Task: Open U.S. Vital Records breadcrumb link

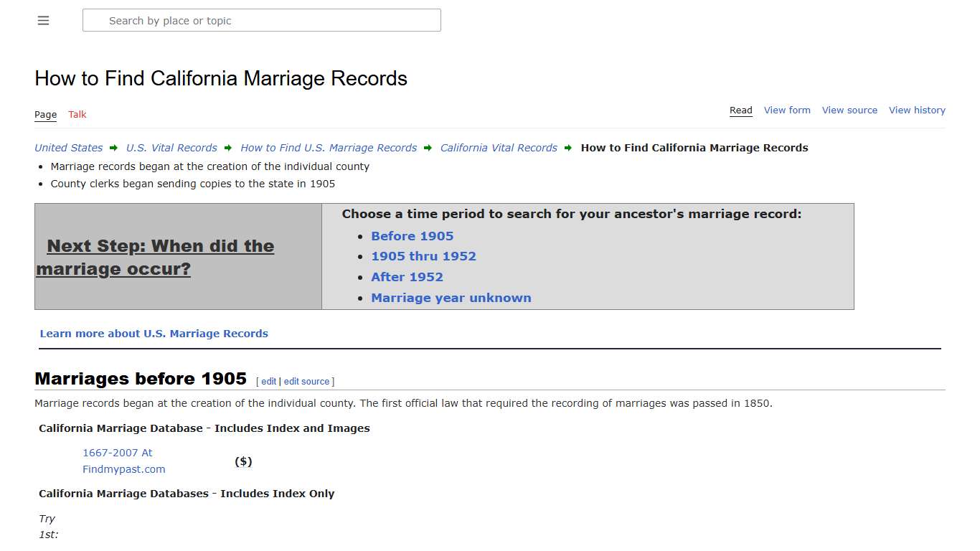Action: point(171,147)
